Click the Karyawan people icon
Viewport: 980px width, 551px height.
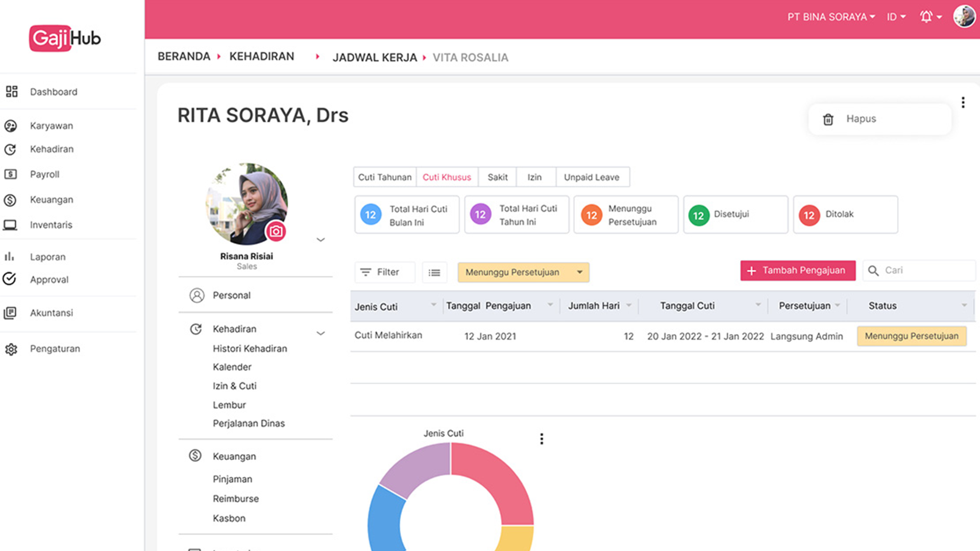[x=11, y=126]
